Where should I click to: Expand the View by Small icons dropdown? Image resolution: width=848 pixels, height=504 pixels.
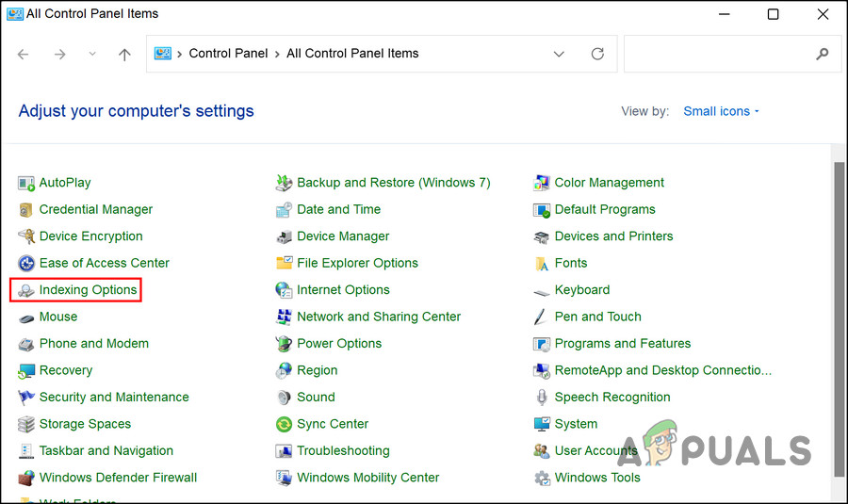click(721, 111)
